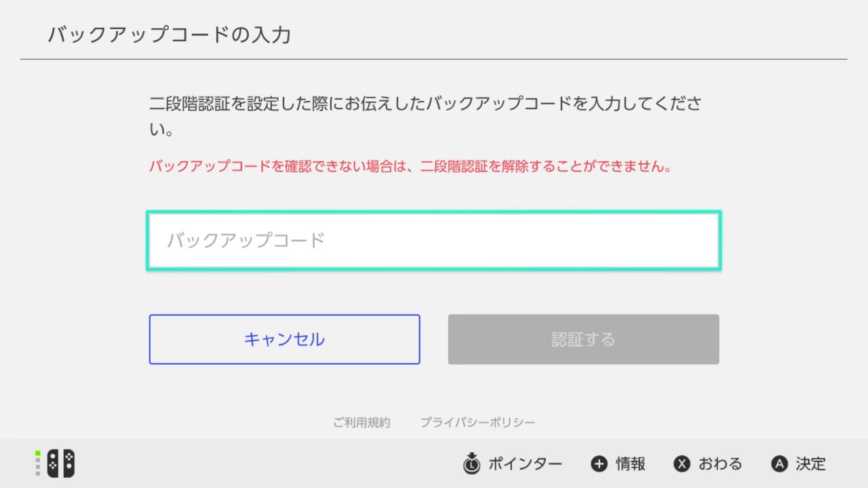Click the 二段階認証 instruction paragraph
The image size is (868, 488).
[x=425, y=116]
